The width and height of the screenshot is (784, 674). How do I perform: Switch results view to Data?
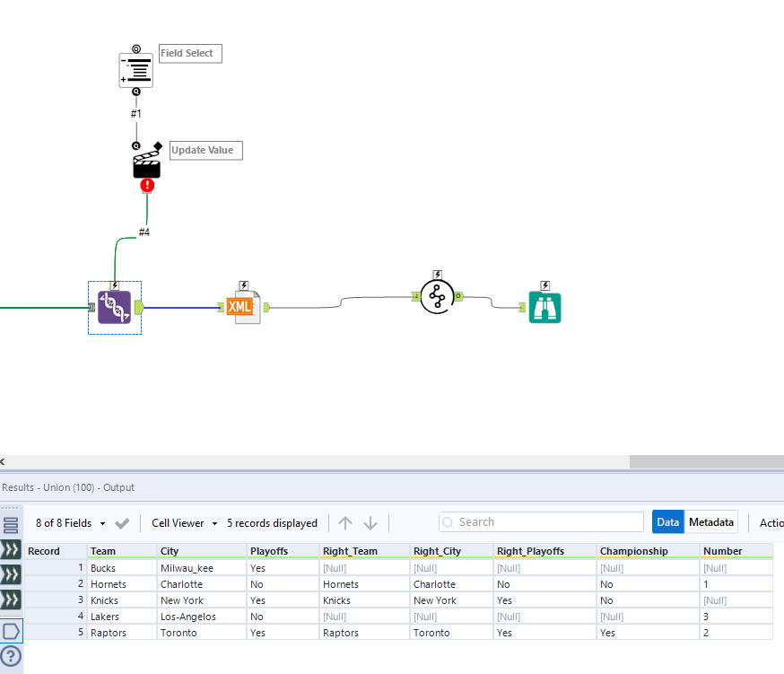click(667, 521)
